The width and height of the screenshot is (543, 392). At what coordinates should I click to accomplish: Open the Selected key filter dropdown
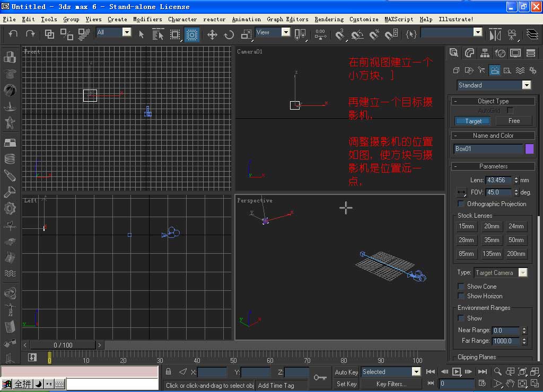(x=416, y=371)
